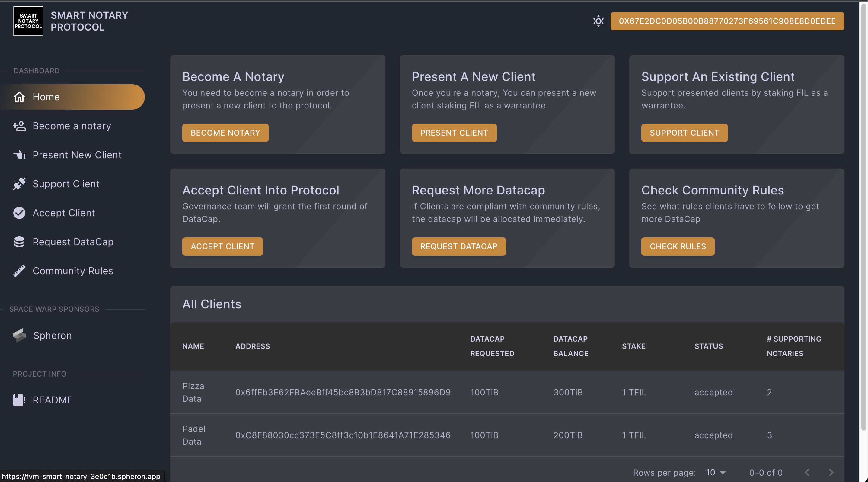Go to Present New Client page
Image resolution: width=868 pixels, height=482 pixels.
[x=72, y=155]
